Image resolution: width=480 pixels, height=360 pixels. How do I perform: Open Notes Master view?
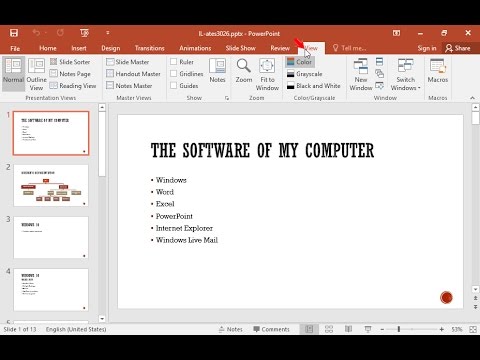pos(129,86)
